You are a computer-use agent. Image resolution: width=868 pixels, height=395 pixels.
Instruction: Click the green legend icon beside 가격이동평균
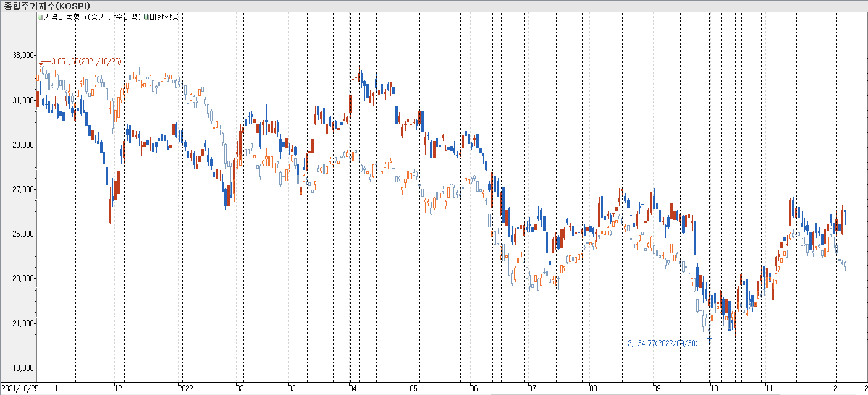[40, 16]
